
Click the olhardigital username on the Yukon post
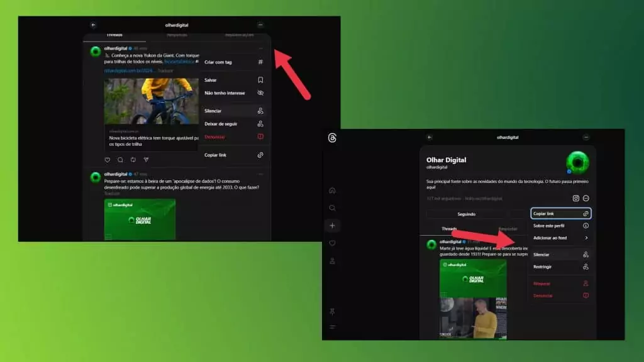(x=116, y=48)
